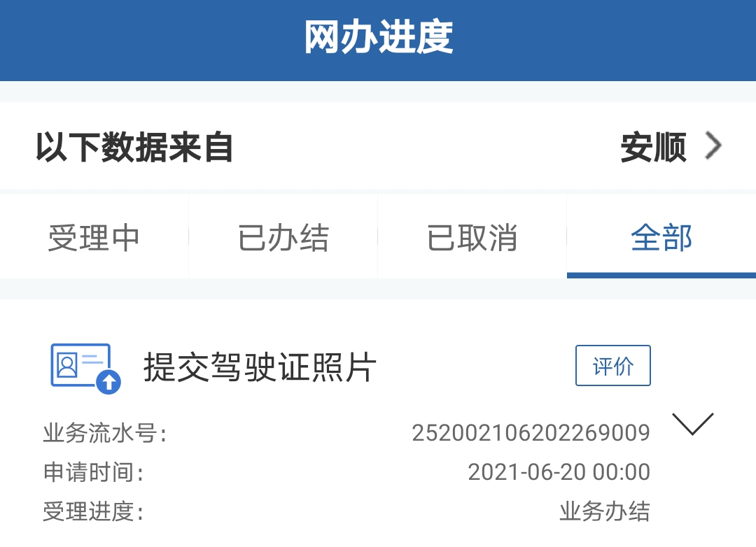Select the serial number 2520021062022690​09

(x=531, y=433)
